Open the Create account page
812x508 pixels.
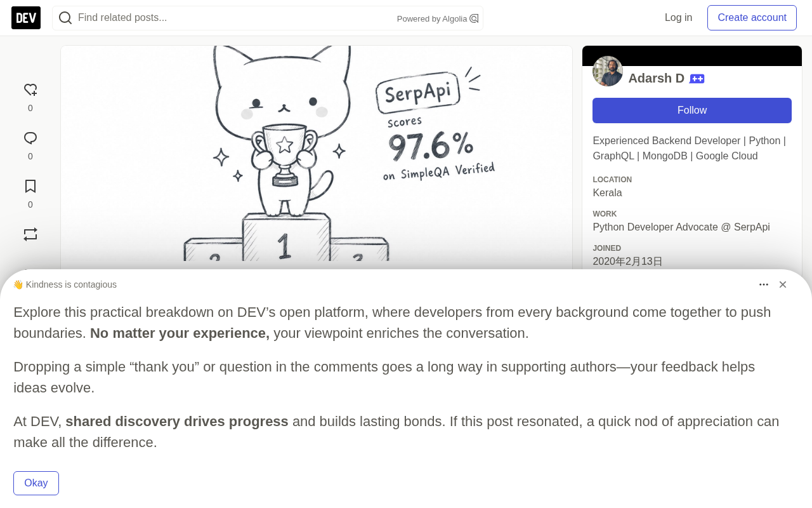pyautogui.click(x=752, y=18)
